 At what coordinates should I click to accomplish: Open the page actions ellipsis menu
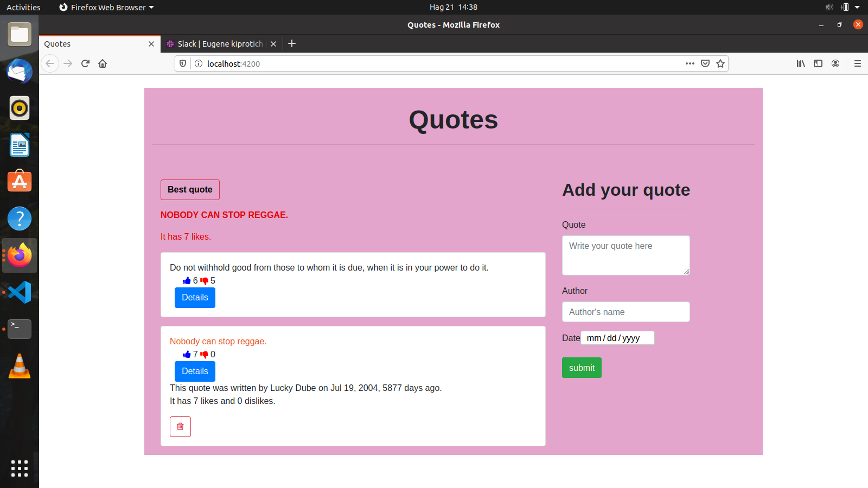pyautogui.click(x=690, y=63)
